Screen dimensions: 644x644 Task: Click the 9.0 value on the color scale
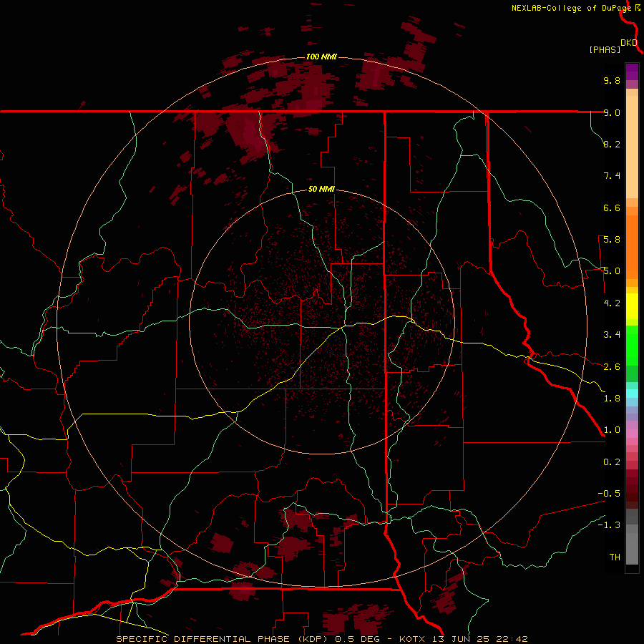612,112
